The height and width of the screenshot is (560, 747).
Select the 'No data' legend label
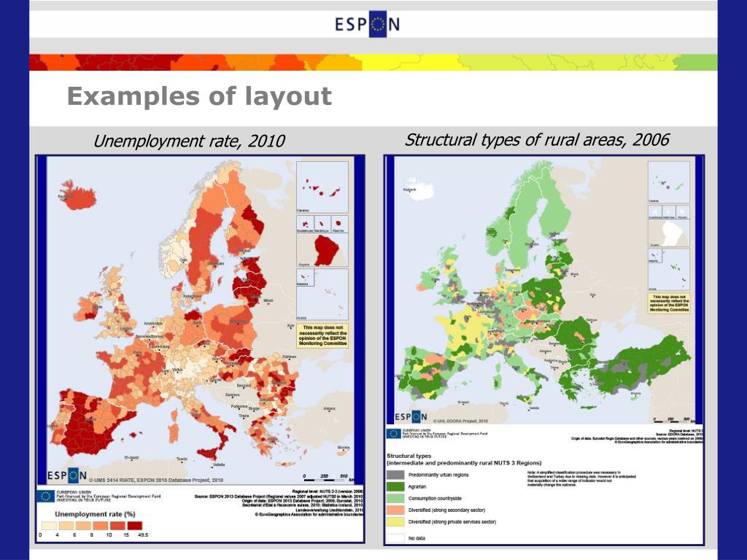[417, 538]
